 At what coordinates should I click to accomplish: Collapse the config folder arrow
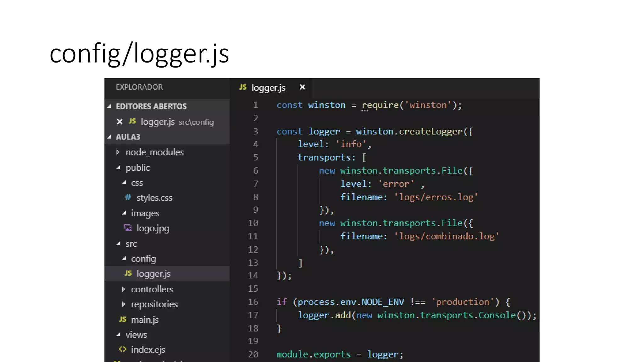coord(124,259)
